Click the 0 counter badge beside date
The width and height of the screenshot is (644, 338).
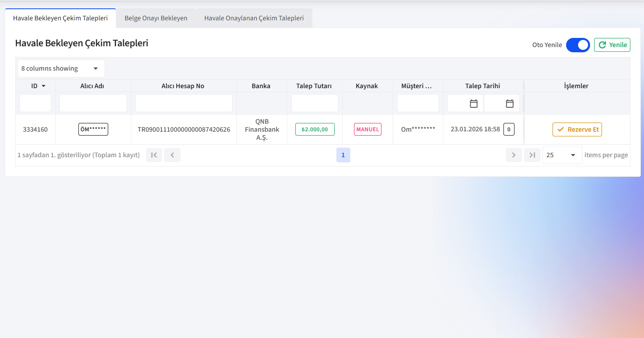[x=509, y=129]
